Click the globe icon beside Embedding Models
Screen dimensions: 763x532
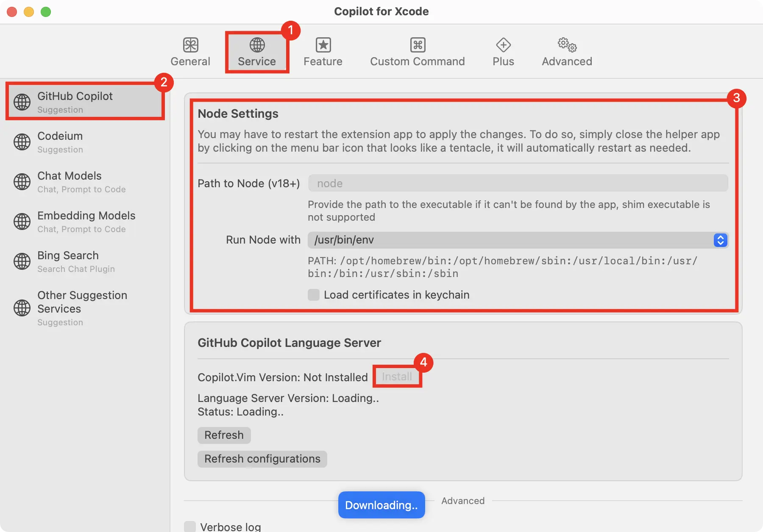(x=22, y=222)
